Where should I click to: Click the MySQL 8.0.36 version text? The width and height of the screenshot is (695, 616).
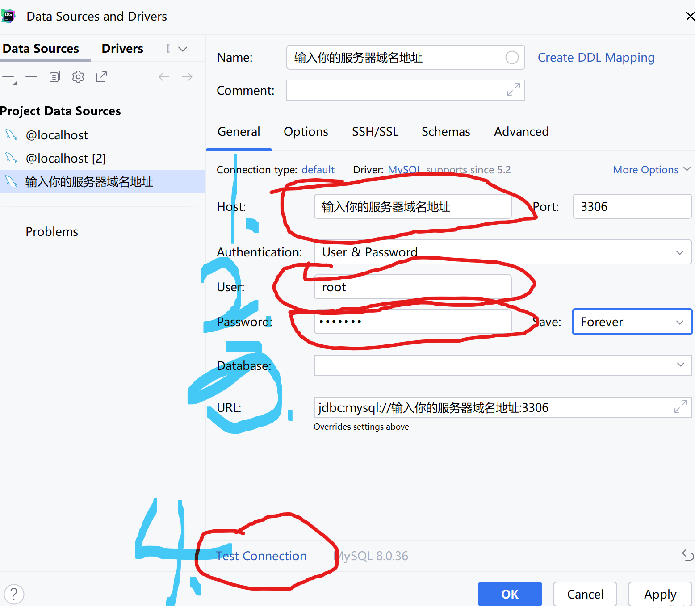click(x=371, y=556)
